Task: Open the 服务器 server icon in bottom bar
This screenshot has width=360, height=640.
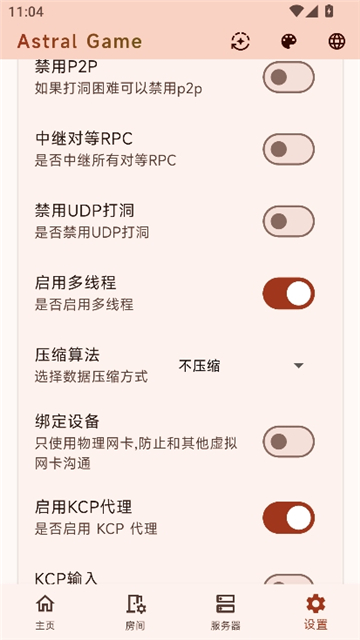Action: [225, 604]
